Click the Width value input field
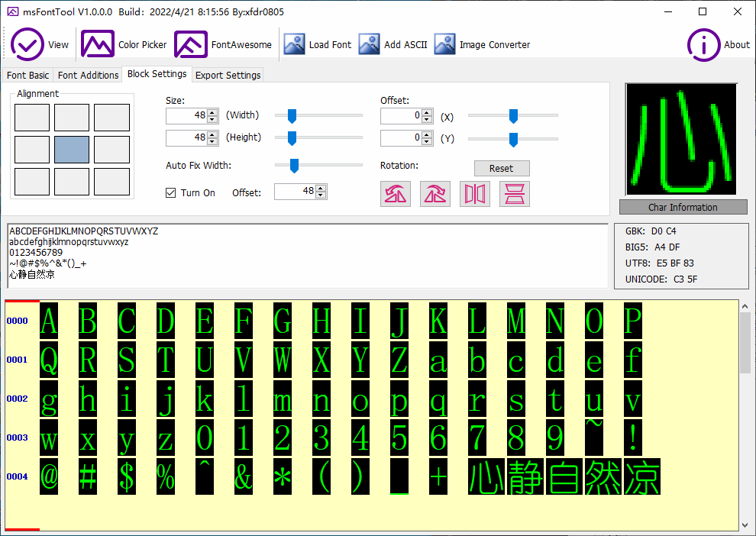 pos(186,116)
